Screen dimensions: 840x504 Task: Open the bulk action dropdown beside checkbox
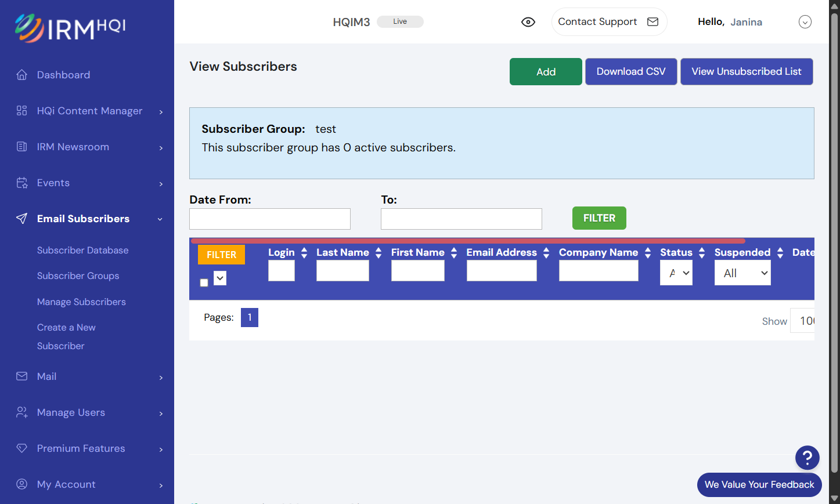click(220, 278)
